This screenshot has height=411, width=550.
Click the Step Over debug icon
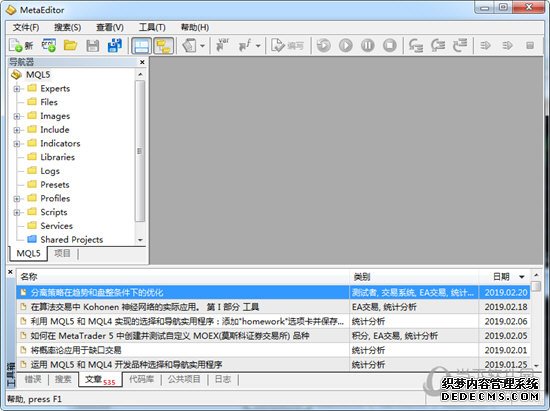[438, 46]
